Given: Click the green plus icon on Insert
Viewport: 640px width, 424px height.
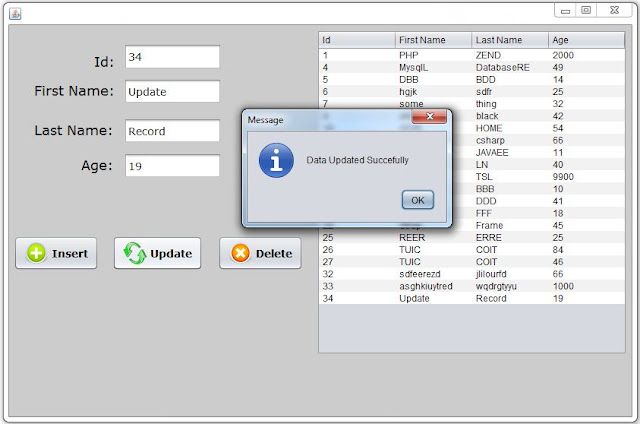Looking at the screenshot, I should (x=36, y=253).
